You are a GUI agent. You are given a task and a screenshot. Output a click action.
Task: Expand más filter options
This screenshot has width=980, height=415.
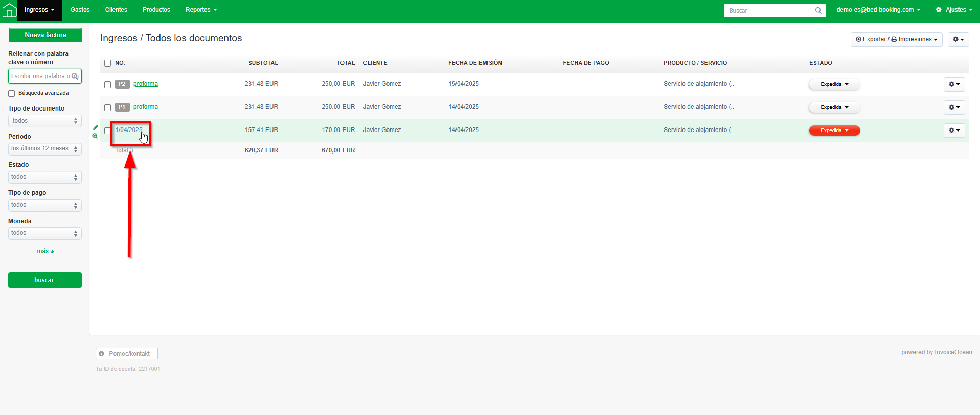click(45, 251)
